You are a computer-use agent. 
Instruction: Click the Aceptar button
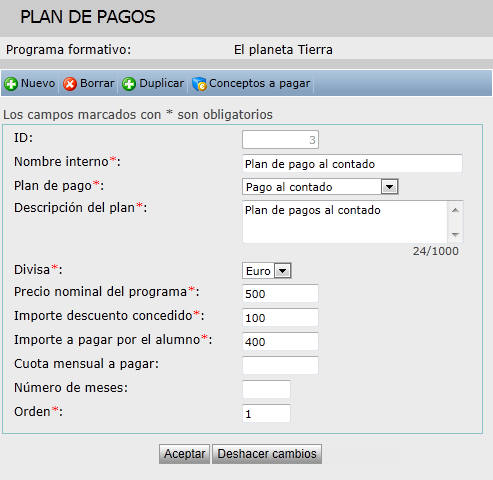click(184, 454)
